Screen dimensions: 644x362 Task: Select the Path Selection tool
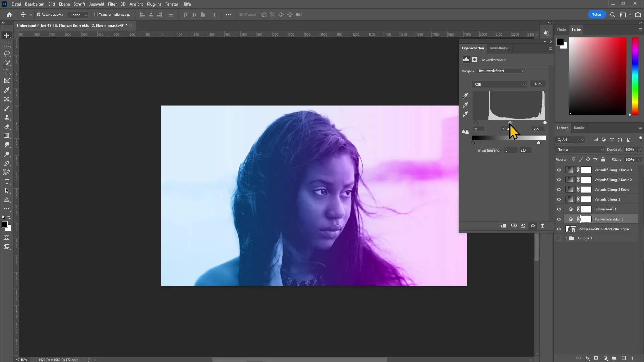[7, 191]
